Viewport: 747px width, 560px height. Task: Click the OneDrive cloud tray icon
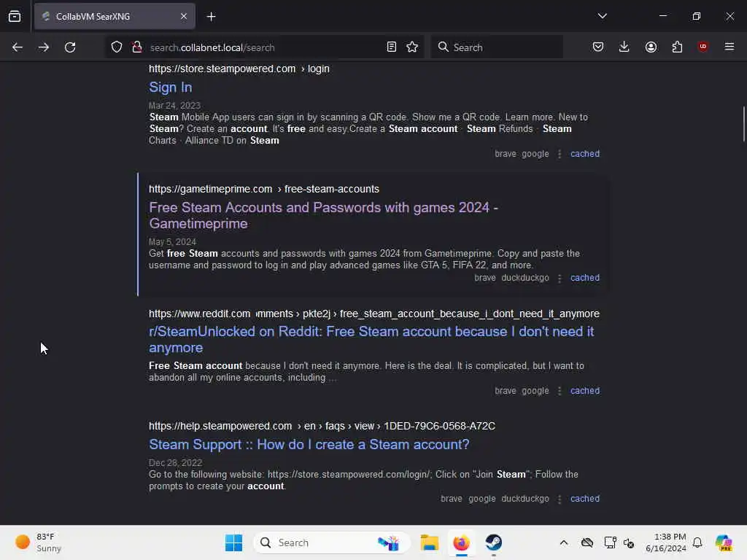pos(587,542)
